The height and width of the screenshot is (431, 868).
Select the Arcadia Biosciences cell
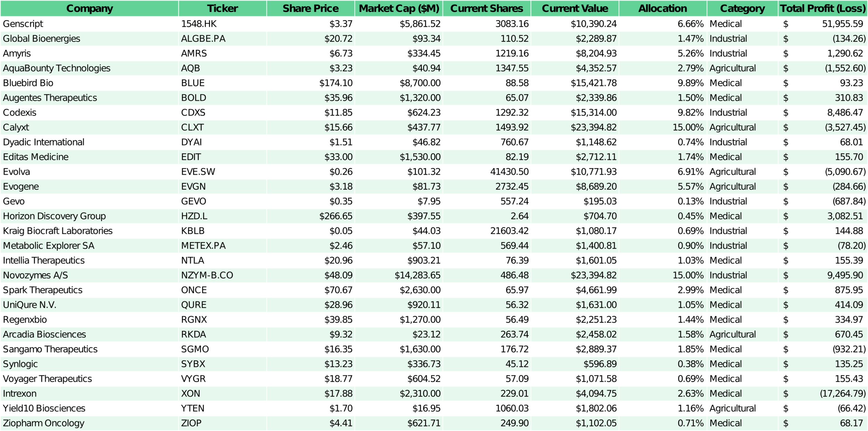[90, 335]
